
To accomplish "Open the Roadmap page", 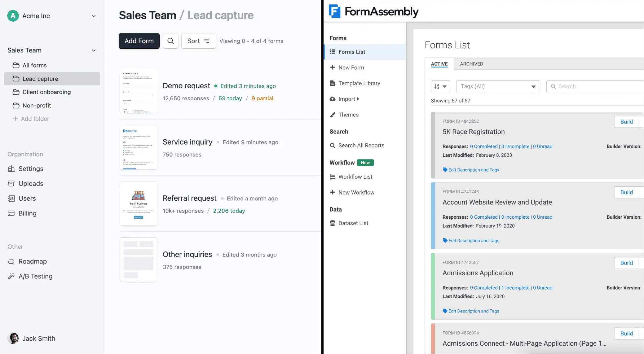I will 27,261.
